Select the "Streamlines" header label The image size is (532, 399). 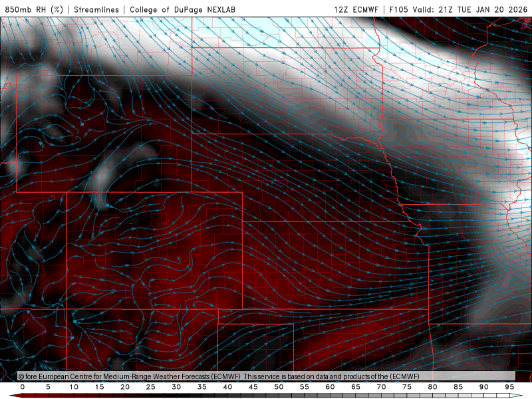click(96, 9)
